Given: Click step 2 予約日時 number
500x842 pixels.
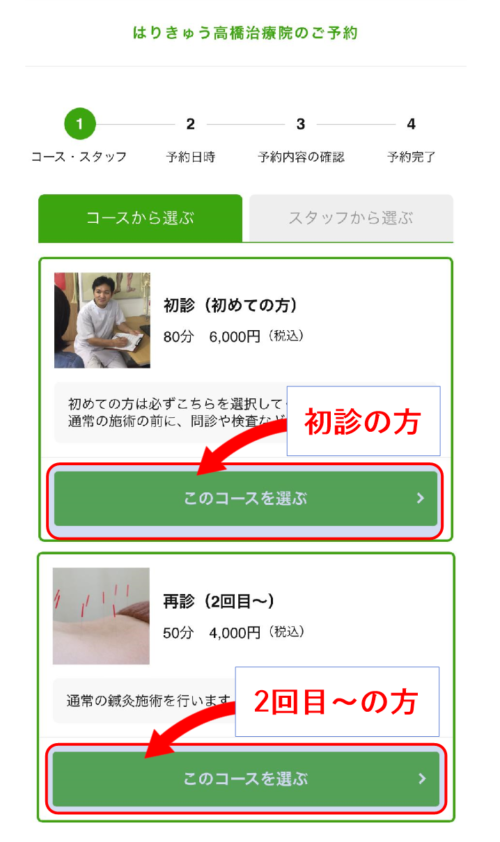Looking at the screenshot, I should [191, 124].
